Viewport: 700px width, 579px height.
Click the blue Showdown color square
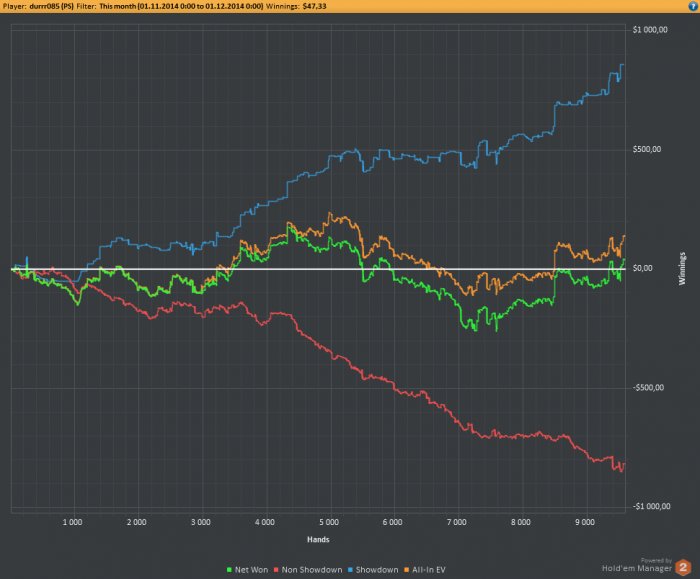tap(350, 570)
